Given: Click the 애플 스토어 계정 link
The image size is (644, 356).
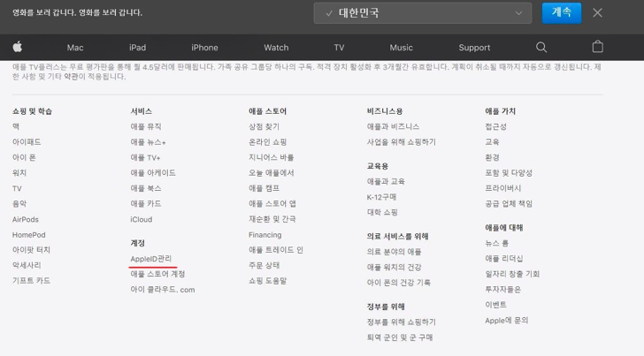Looking at the screenshot, I should coord(157,274).
